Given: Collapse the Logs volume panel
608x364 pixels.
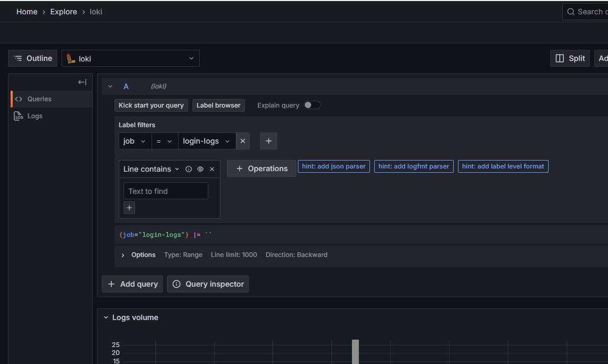Looking at the screenshot, I should [x=106, y=317].
